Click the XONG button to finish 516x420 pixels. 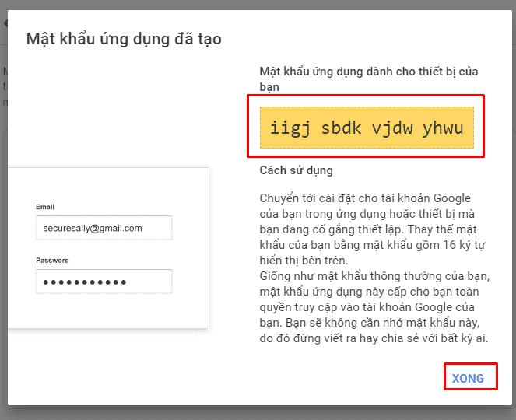pos(468,378)
